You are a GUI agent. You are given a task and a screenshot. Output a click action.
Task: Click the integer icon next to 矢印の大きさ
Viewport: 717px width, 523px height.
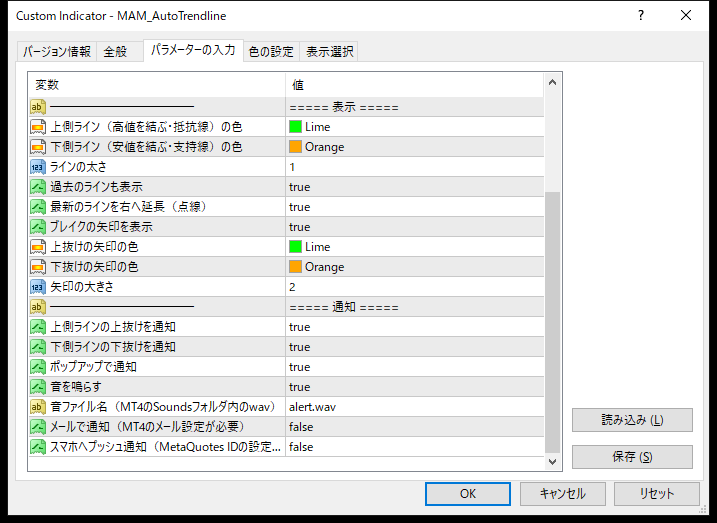(38, 287)
